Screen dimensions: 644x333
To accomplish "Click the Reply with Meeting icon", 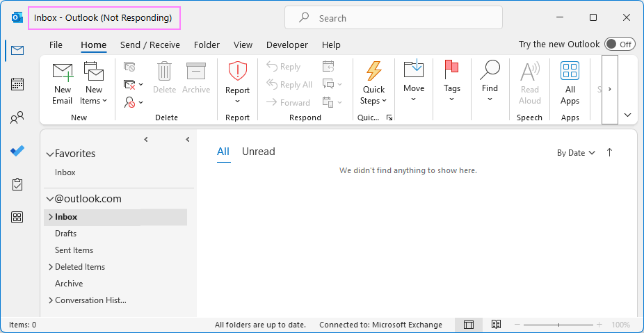I will coord(328,67).
